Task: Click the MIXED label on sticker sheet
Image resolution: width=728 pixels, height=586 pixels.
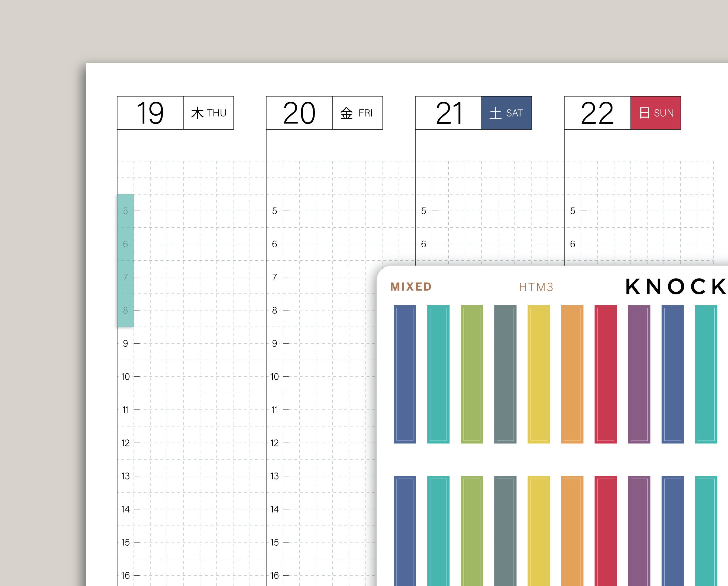Action: (411, 287)
